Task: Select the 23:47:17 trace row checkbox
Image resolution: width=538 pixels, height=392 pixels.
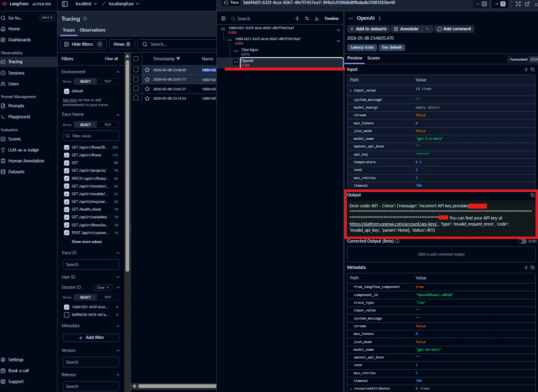Action: tap(136, 79)
